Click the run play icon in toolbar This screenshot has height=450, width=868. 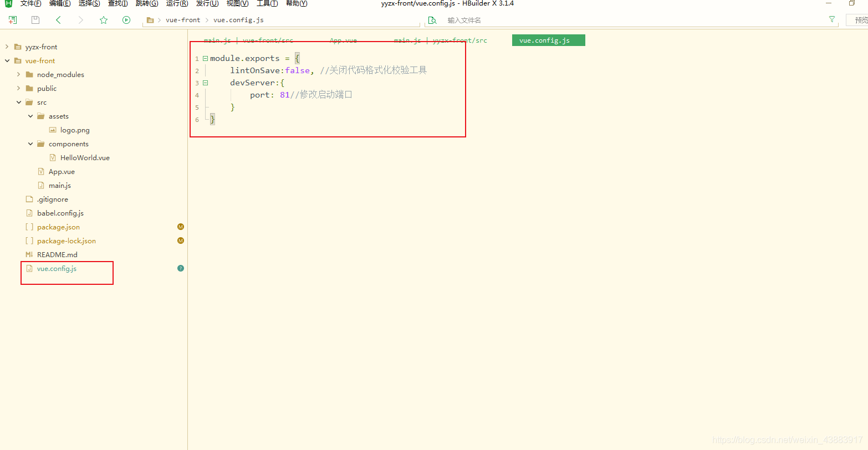click(x=126, y=20)
